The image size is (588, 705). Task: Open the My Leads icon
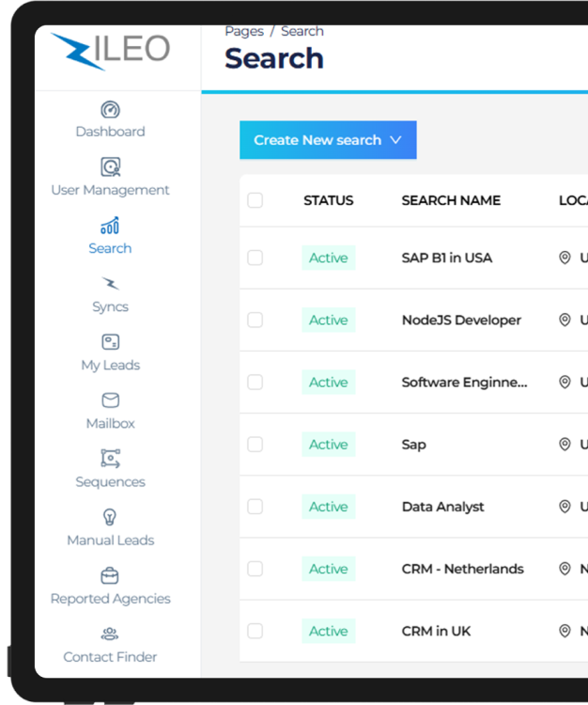110,342
